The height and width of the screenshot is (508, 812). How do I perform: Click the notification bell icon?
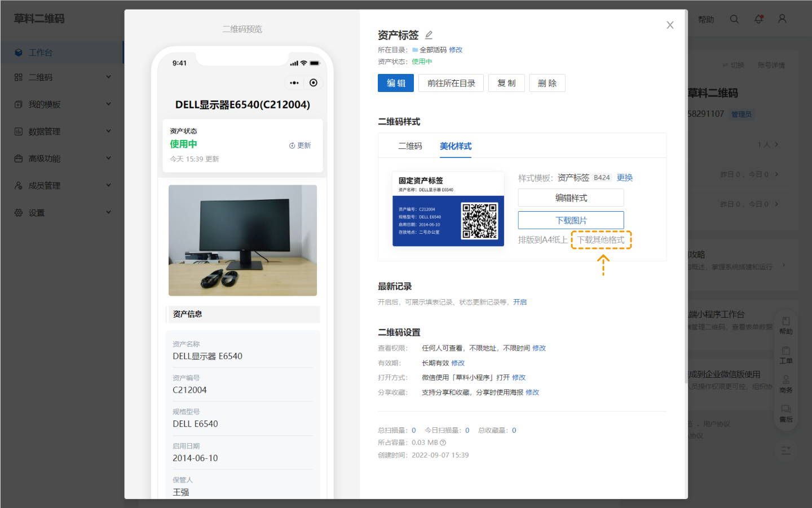click(759, 19)
